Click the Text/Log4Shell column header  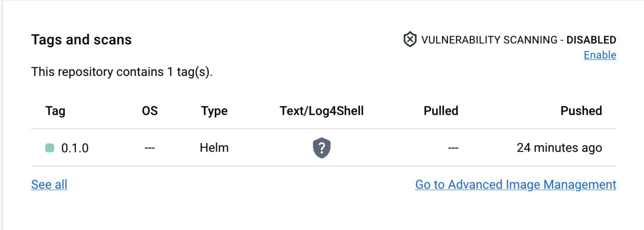(321, 111)
